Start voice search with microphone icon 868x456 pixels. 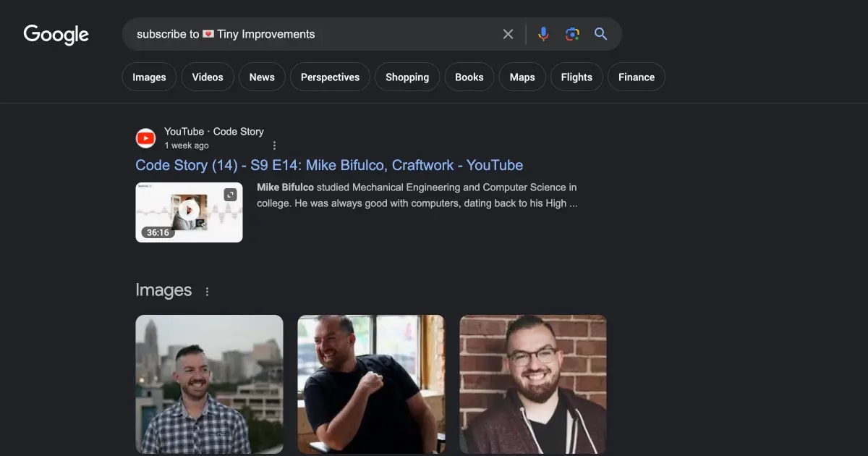click(543, 34)
